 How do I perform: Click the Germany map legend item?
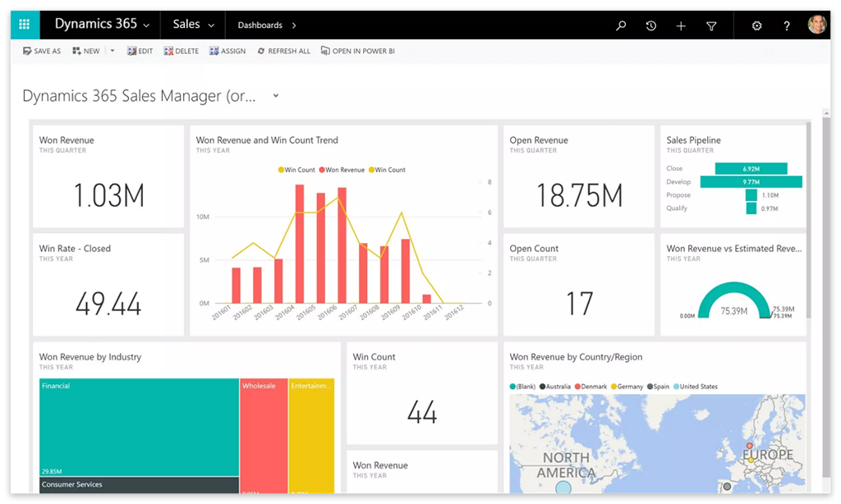(627, 387)
